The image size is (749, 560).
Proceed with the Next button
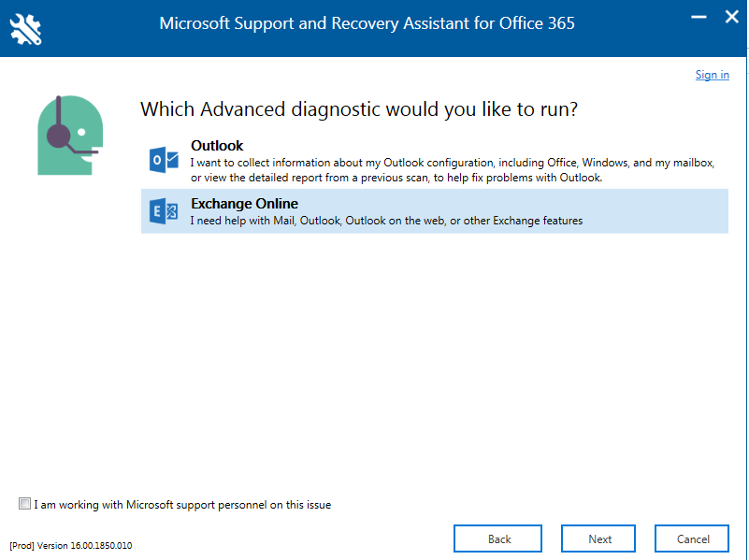click(598, 538)
